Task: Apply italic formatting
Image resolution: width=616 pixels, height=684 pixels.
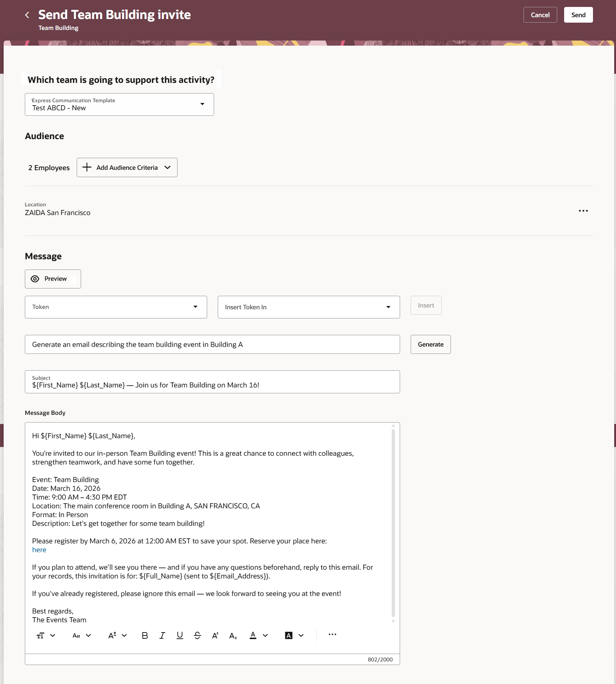Action: (x=162, y=635)
